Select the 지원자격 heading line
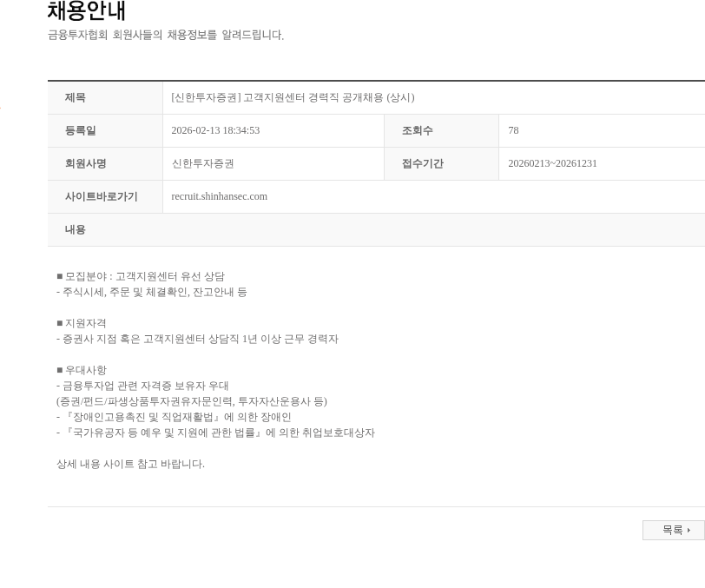Viewport: 705px width, 588px height. (82, 323)
